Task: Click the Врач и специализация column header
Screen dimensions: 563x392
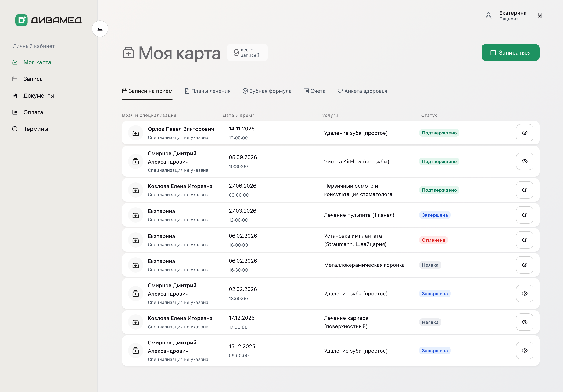Action: pyautogui.click(x=149, y=116)
